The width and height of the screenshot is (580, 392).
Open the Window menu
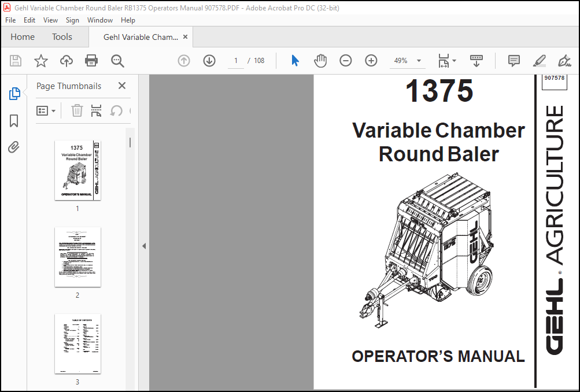(100, 20)
